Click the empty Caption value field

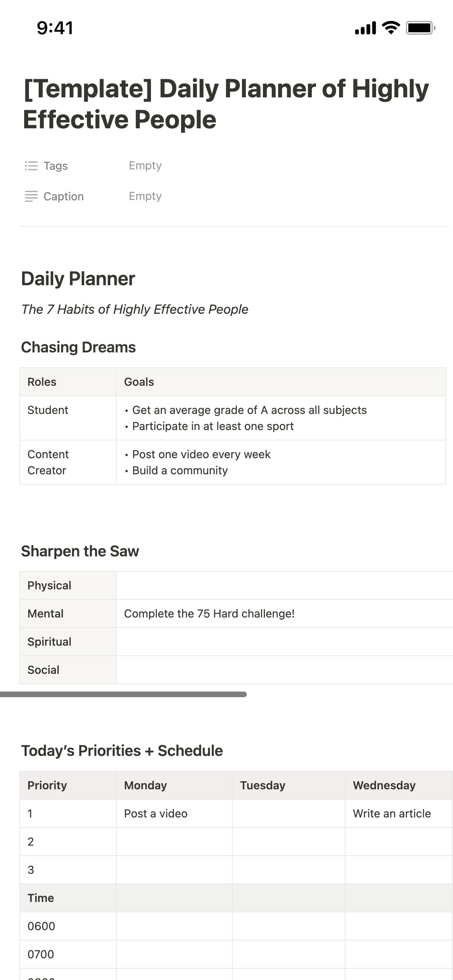pos(145,196)
